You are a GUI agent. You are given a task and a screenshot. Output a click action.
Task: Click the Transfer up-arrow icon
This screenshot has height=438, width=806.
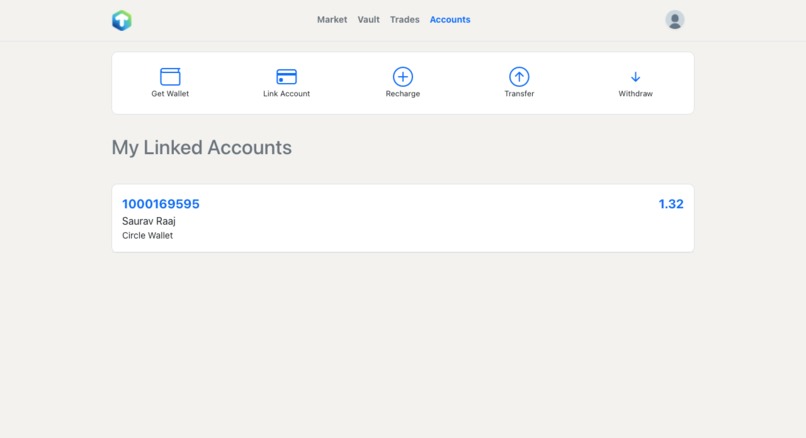519,77
